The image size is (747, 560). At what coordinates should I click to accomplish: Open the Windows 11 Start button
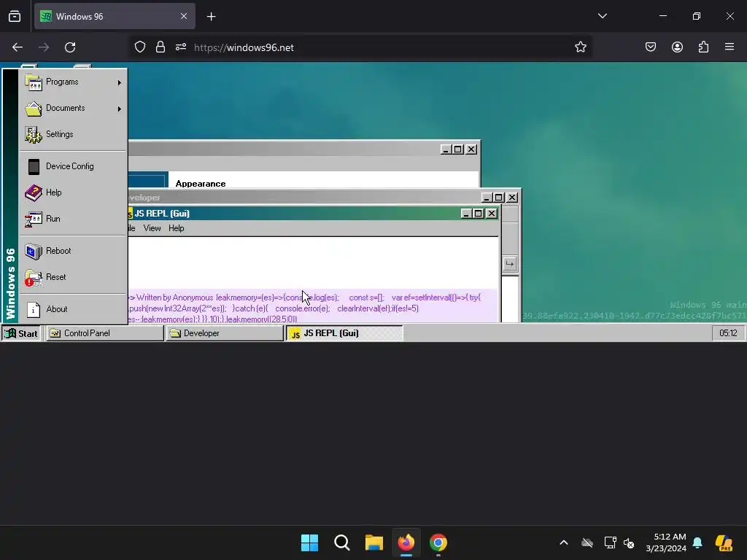coord(309,542)
